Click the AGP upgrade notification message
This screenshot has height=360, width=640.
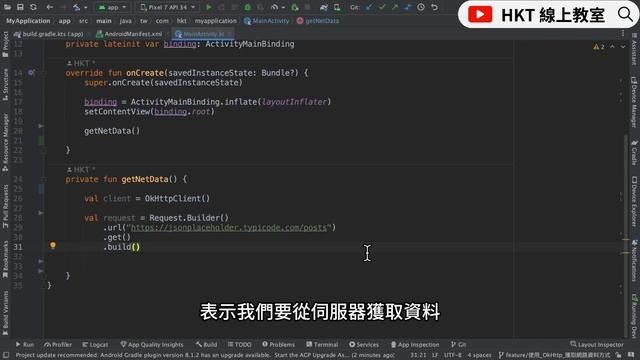(205, 356)
